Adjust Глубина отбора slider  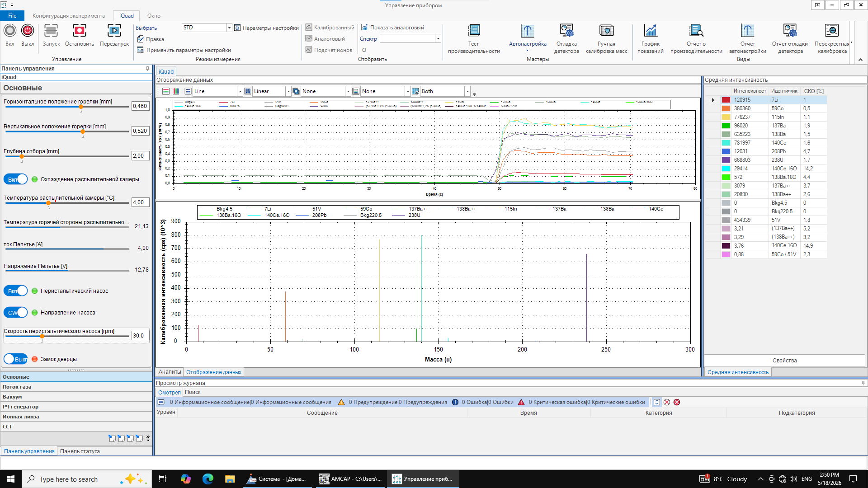click(22, 157)
